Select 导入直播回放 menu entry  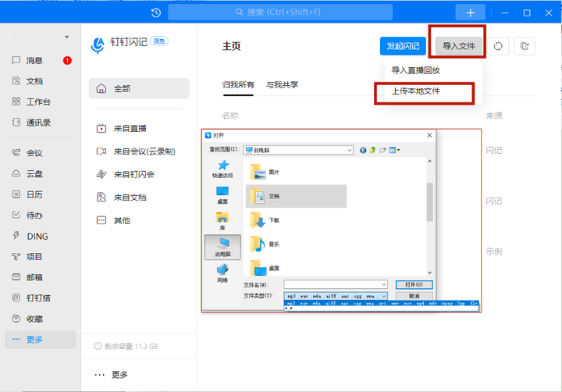(x=416, y=70)
